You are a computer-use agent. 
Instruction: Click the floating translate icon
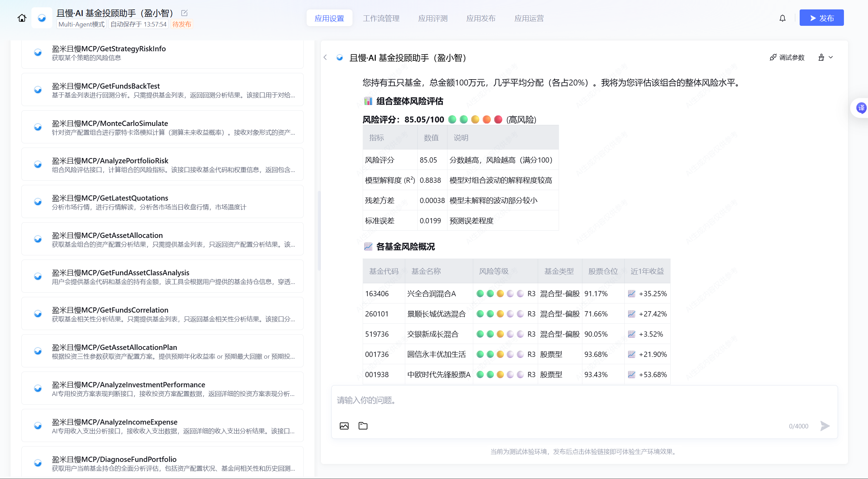pos(861,108)
